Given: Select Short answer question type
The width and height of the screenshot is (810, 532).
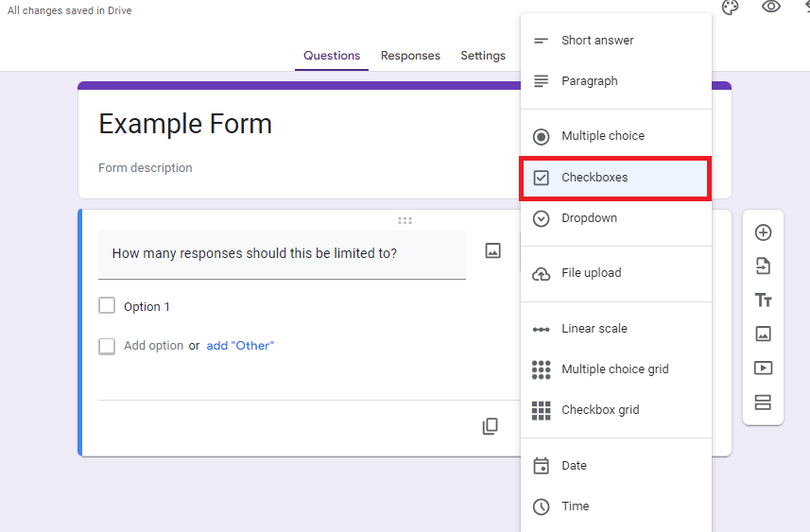Looking at the screenshot, I should coord(615,41).
